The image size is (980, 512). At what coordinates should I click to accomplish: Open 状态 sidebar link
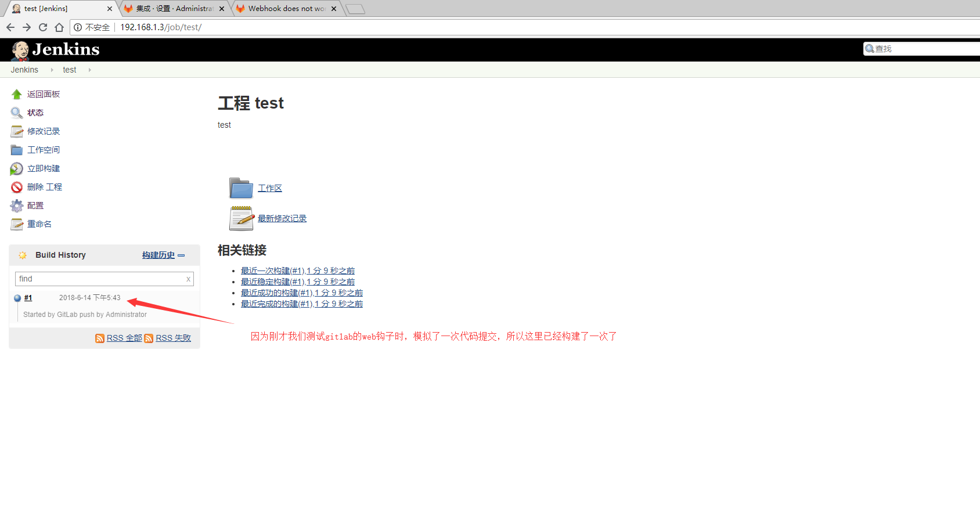(x=35, y=113)
